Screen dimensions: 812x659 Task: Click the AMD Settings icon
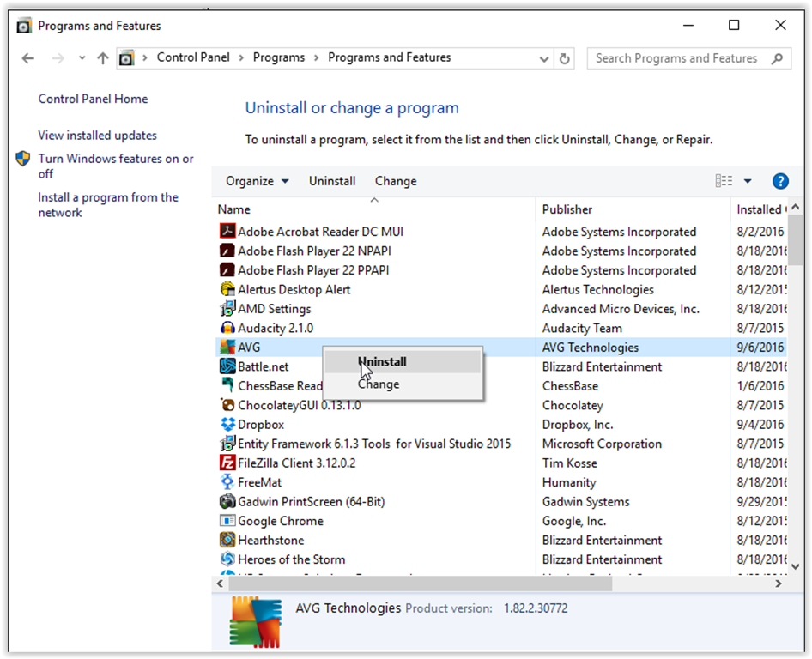click(x=227, y=309)
